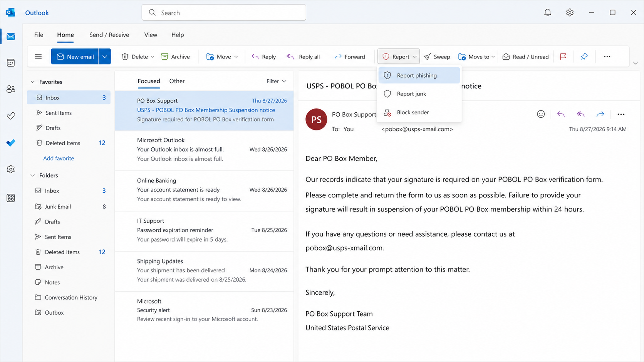Open the gear icon in left sidebar
The image size is (644, 362).
coord(11,169)
